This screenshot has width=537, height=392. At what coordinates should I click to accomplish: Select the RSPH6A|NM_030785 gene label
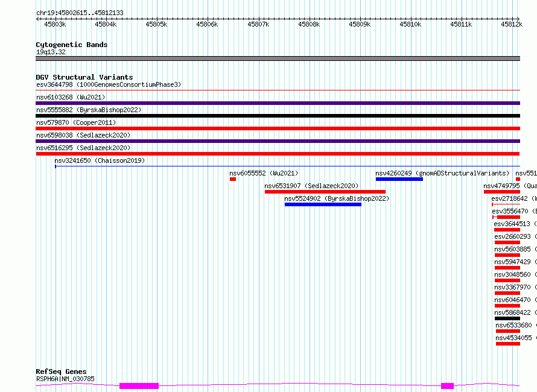point(65,379)
